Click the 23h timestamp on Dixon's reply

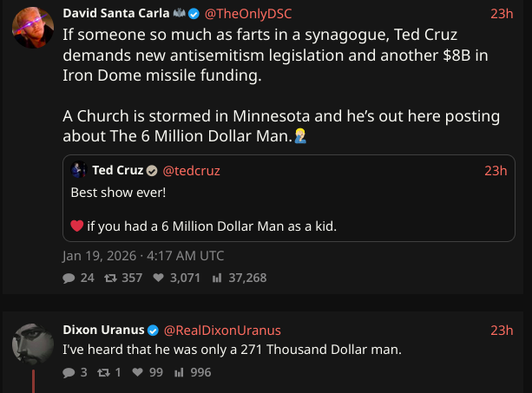(x=502, y=331)
